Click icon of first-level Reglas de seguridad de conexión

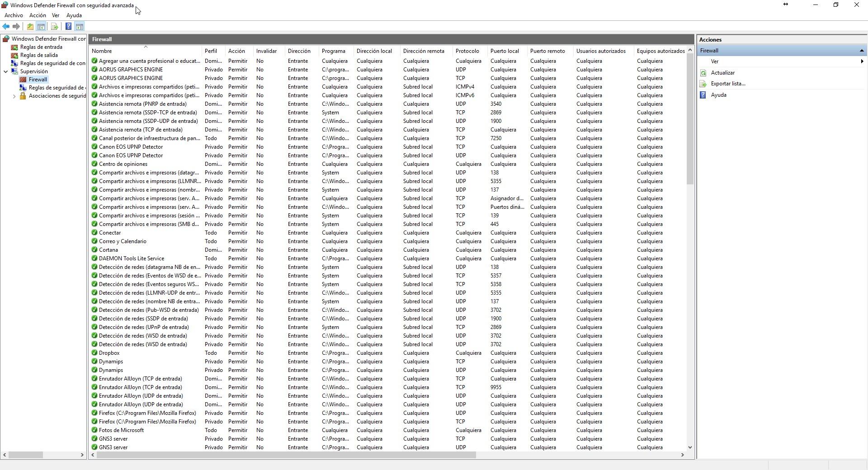click(14, 63)
